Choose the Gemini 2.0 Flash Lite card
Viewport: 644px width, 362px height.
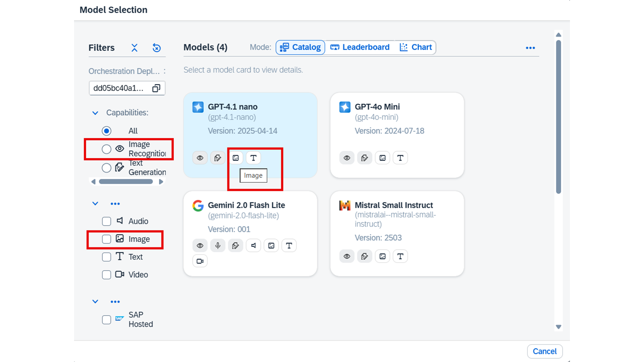point(250,234)
